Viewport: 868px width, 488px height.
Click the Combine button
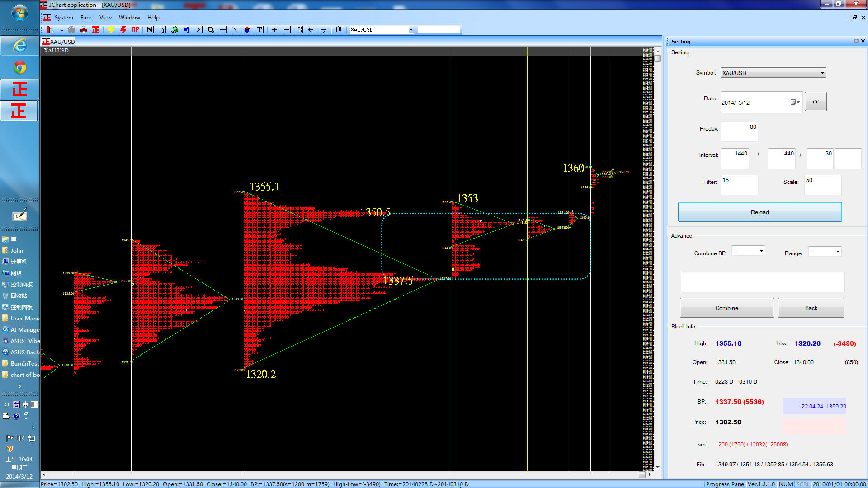(726, 308)
